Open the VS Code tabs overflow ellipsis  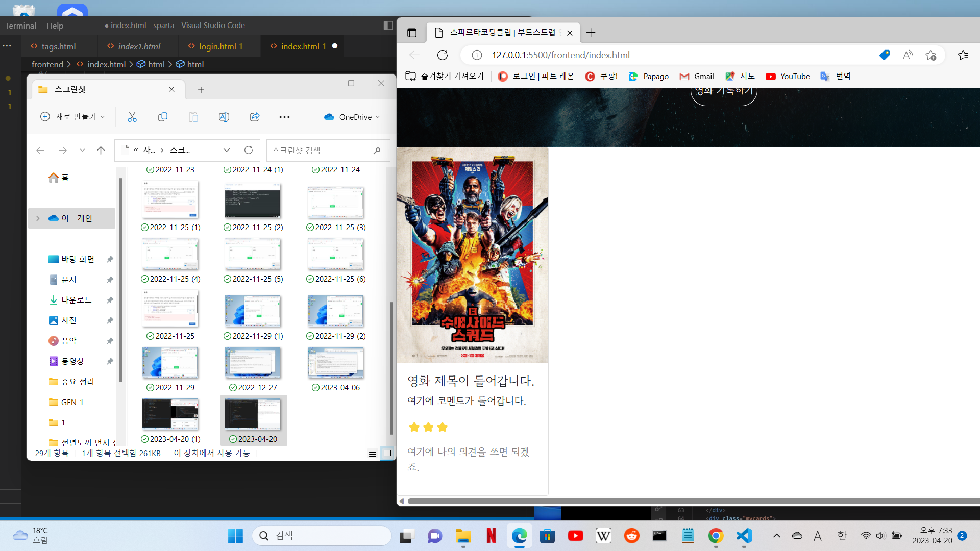click(x=7, y=46)
